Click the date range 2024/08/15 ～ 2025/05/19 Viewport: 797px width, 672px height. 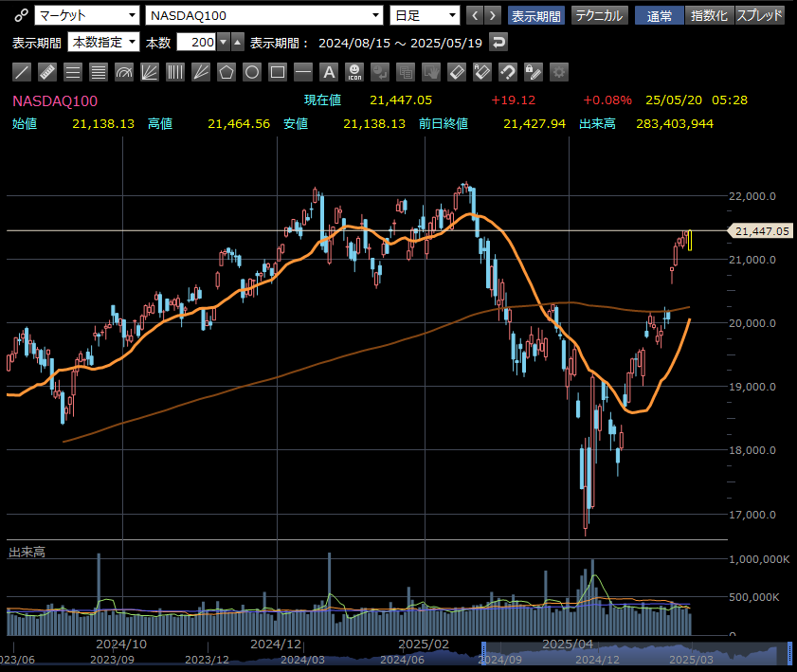point(400,44)
